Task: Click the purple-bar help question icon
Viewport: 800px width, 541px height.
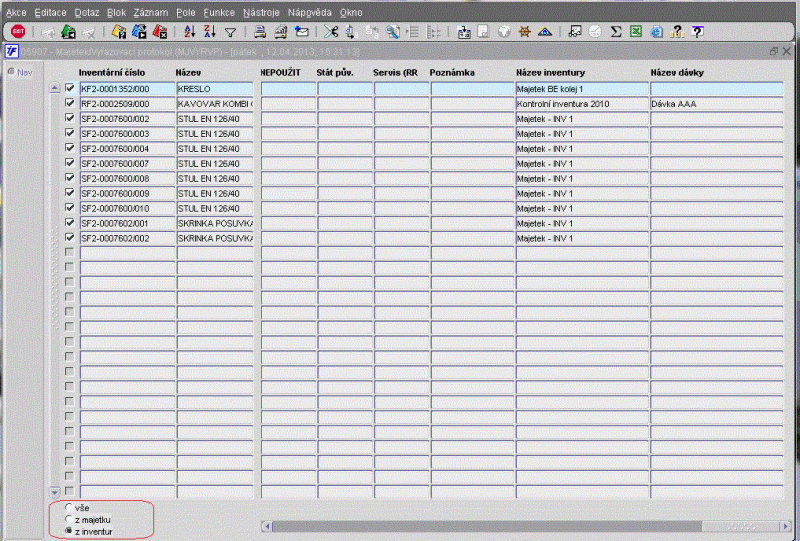Action: point(697,32)
